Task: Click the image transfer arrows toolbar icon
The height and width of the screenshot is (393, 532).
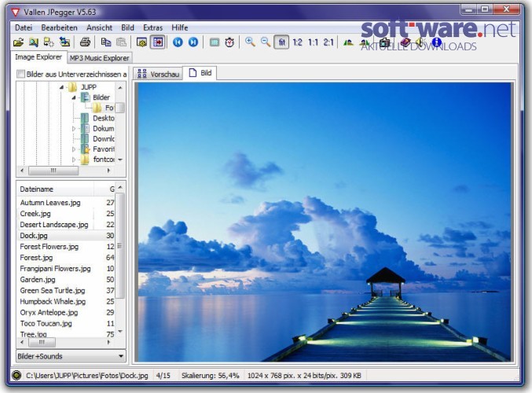Action: click(x=64, y=42)
